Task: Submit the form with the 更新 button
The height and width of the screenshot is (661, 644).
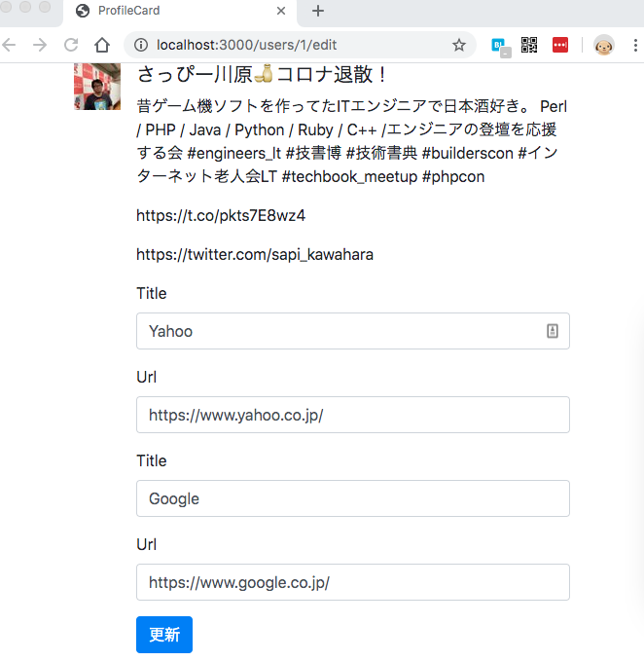Action: pos(164,635)
